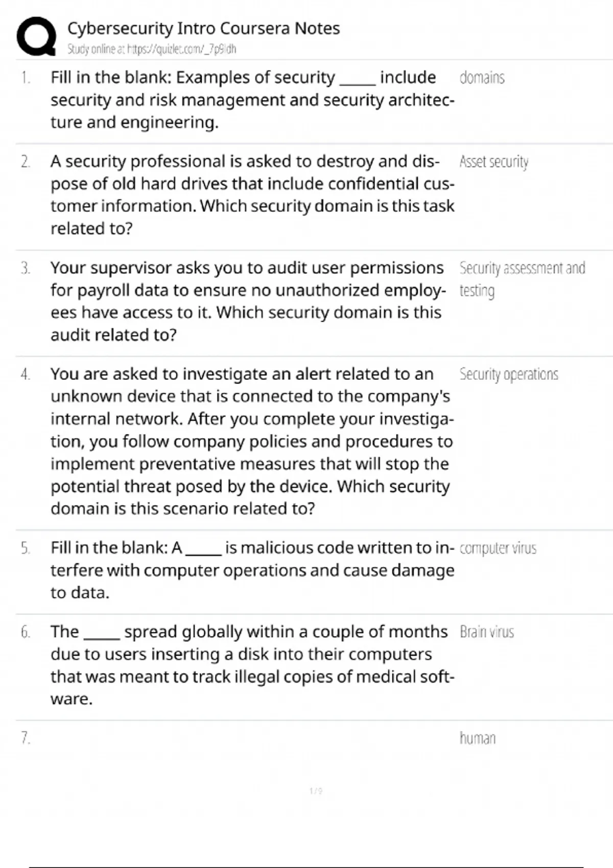Select the answer 'Asset security'
613x868 pixels.
coord(493,162)
